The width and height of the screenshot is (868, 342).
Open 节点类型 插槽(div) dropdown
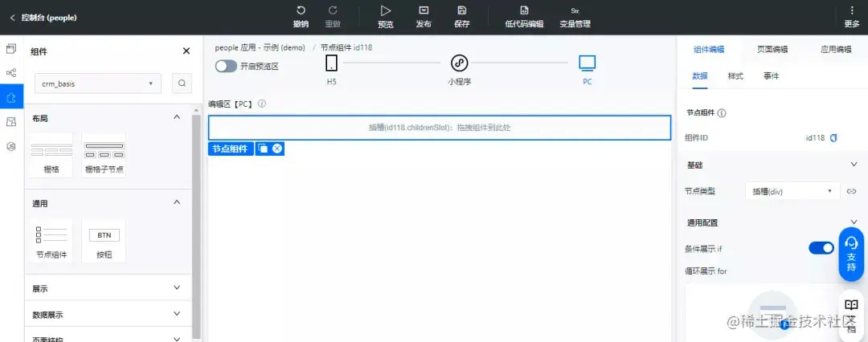[792, 191]
